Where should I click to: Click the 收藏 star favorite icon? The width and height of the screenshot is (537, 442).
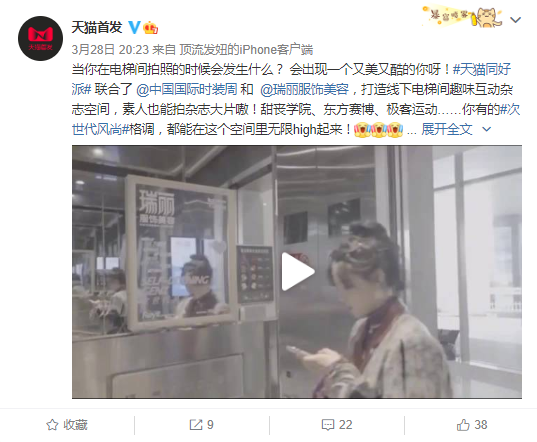point(52,425)
